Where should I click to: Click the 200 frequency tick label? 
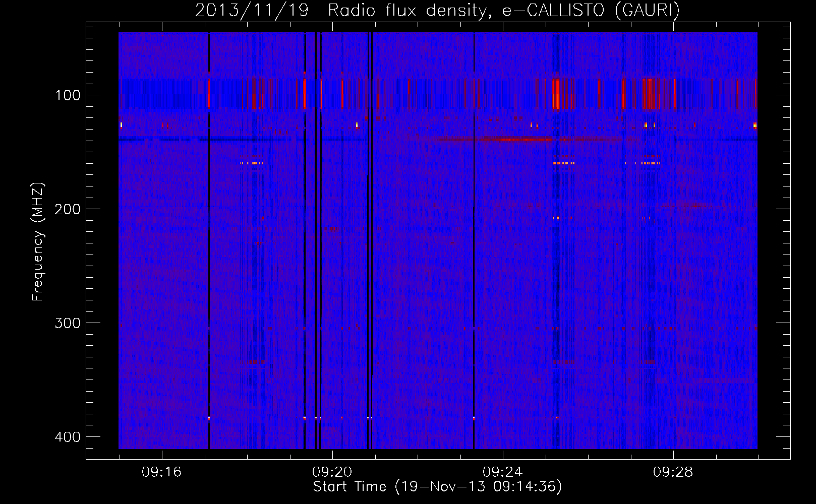point(68,209)
